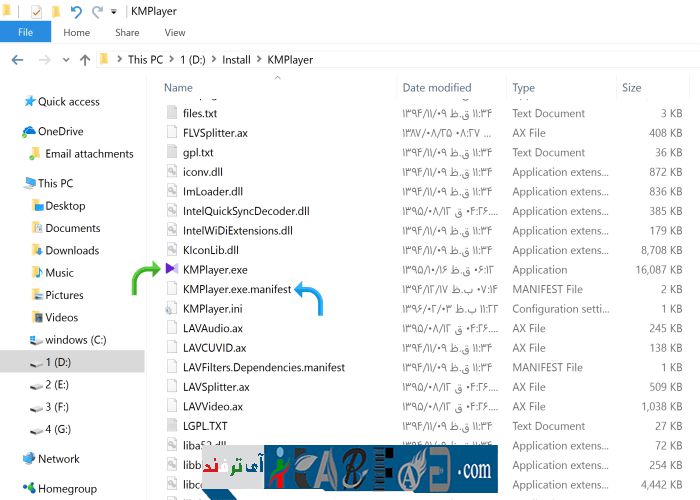Click the Properties checkmark icon in title bar
Viewport: 700px width, 500px height.
[x=36, y=12]
